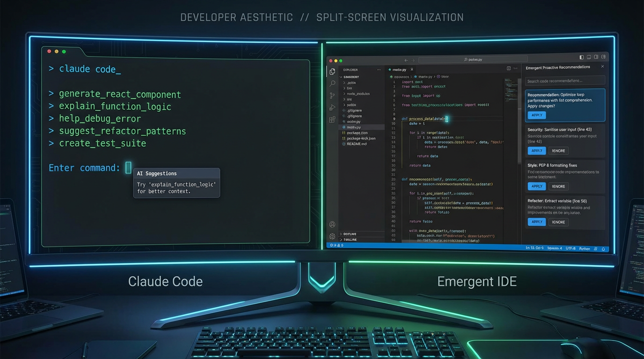
Task: Expand the src folder in Explorer
Action: coord(350,99)
